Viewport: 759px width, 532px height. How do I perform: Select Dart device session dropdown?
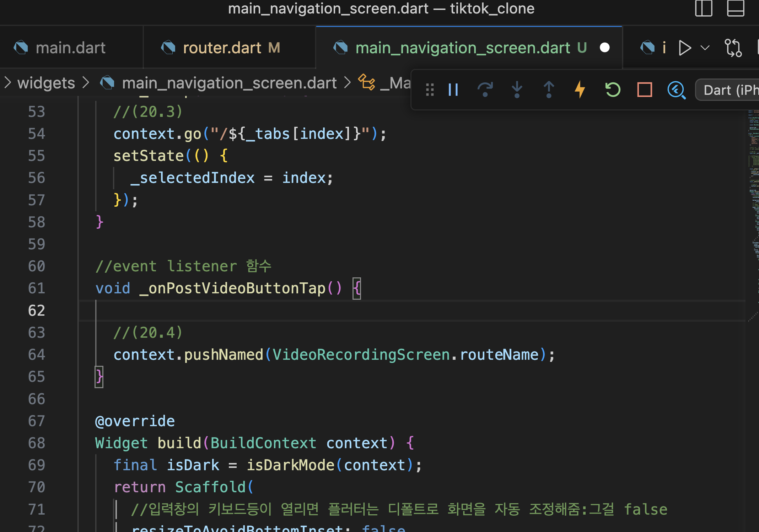(x=728, y=90)
